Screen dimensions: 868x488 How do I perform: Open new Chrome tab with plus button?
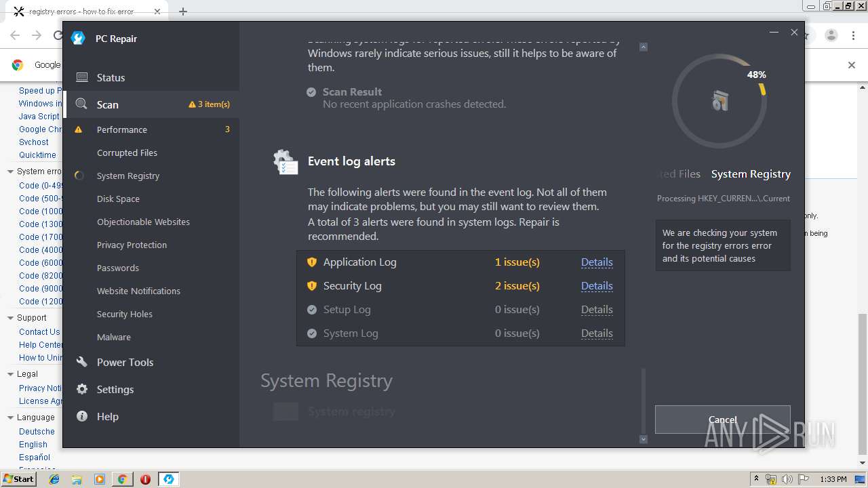pyautogui.click(x=183, y=12)
